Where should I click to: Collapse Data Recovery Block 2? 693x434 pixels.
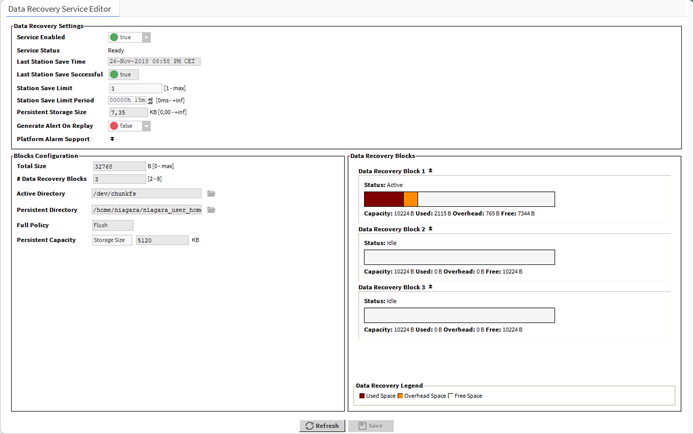tap(431, 229)
